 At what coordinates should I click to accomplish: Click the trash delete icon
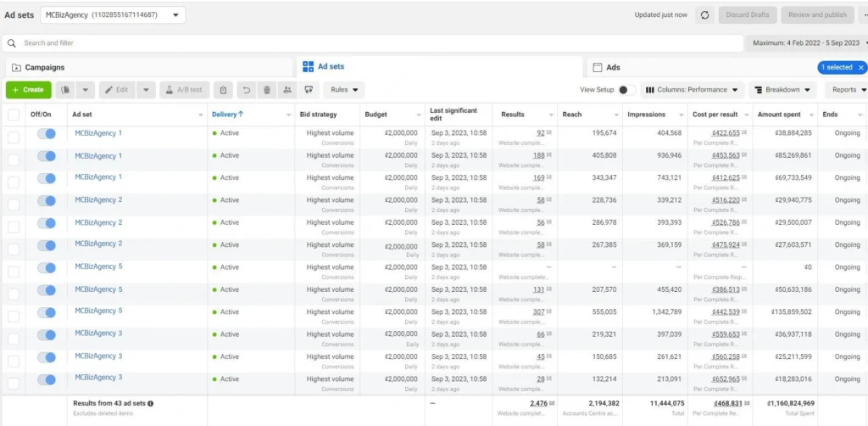[266, 89]
